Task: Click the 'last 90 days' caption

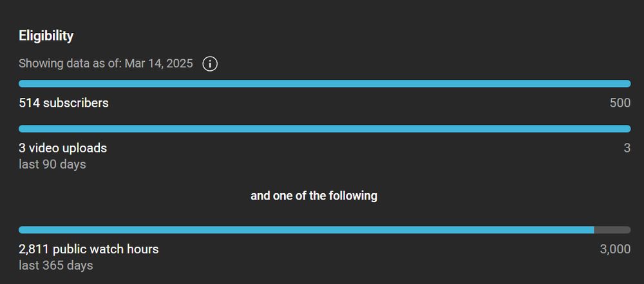Action: [52, 164]
